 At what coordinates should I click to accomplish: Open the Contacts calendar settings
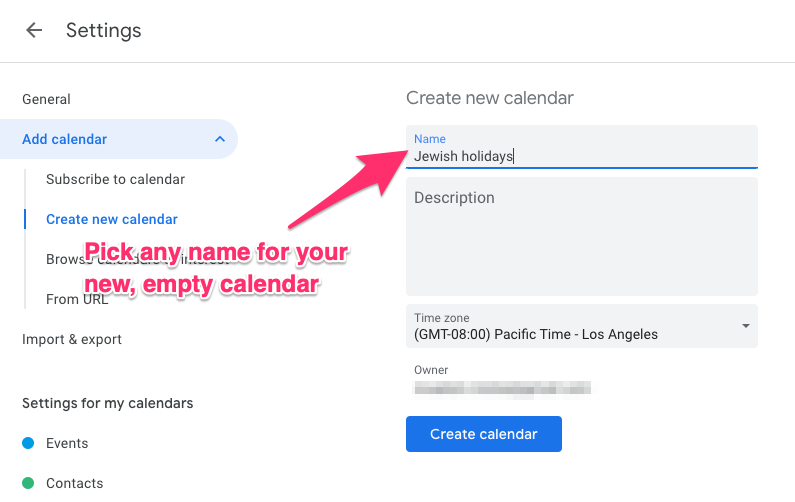click(74, 483)
